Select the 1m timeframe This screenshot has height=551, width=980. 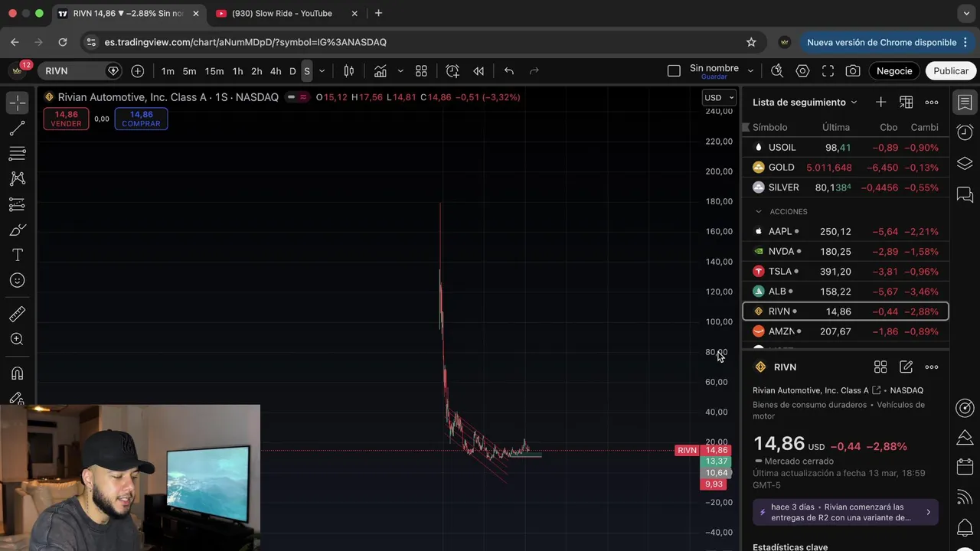[168, 71]
